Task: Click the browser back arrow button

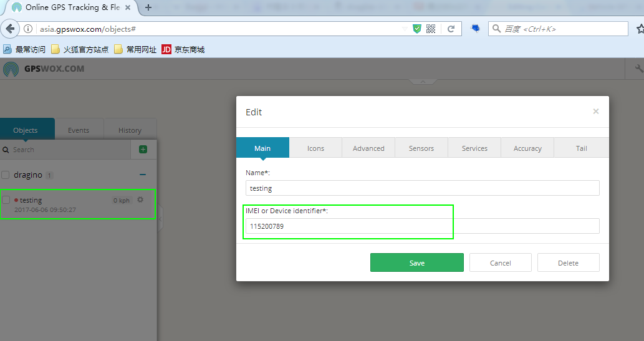Action: click(x=10, y=29)
